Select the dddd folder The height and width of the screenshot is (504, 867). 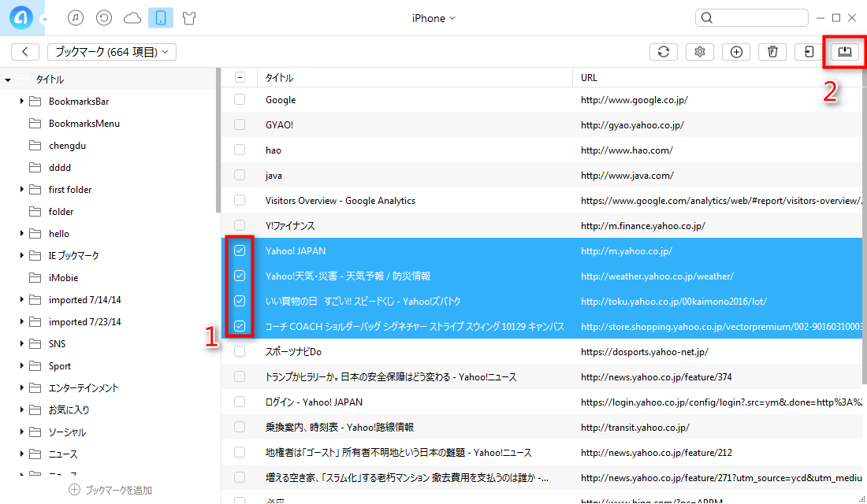coord(60,168)
